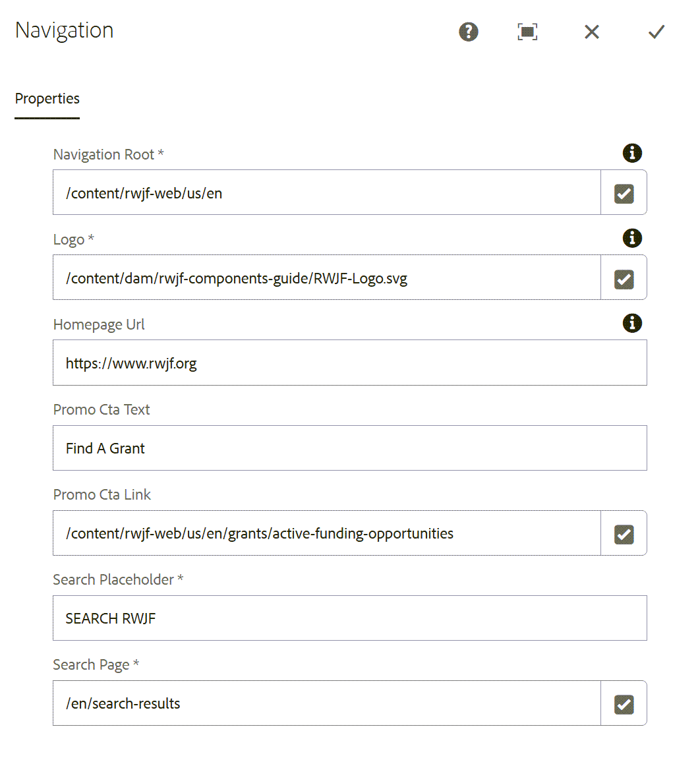The height and width of the screenshot is (762, 700).
Task: Open path browser for Promo Cta Link
Action: click(624, 533)
